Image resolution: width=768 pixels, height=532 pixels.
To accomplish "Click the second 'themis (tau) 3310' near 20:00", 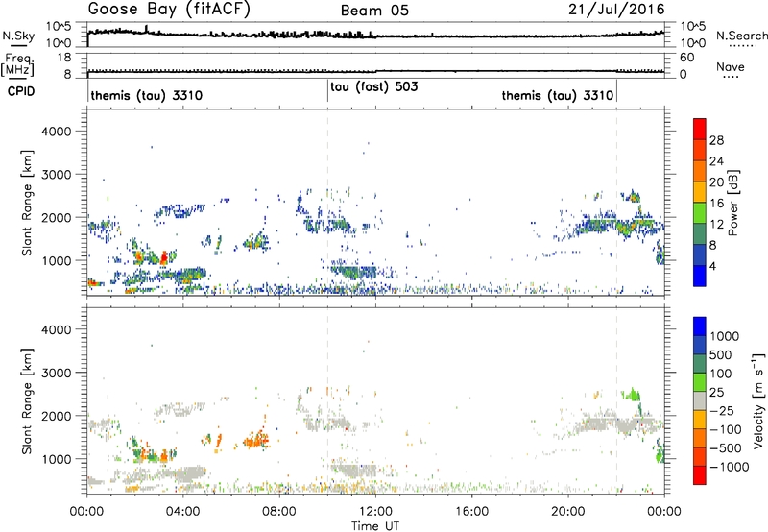I will [x=558, y=95].
